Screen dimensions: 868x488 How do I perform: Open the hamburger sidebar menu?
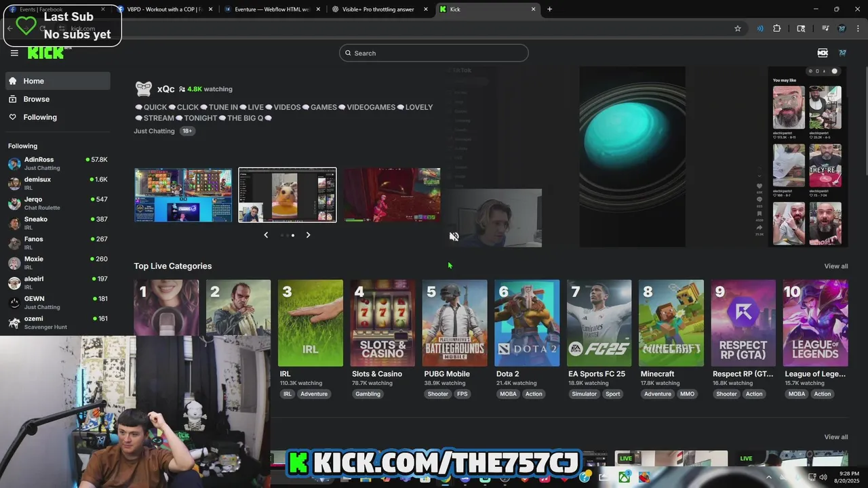14,53
